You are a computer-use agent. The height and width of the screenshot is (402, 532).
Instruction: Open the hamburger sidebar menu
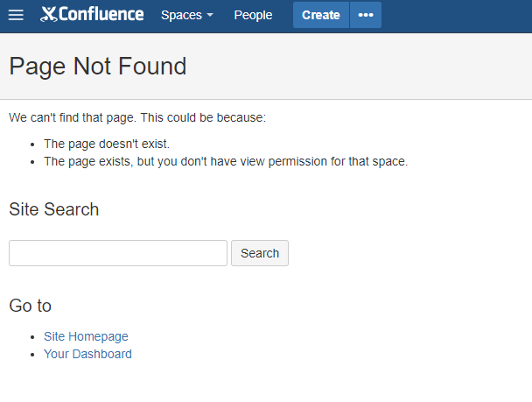click(x=16, y=15)
